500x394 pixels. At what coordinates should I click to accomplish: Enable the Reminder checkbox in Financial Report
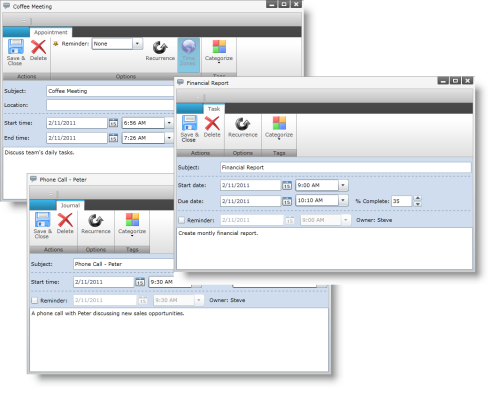click(182, 220)
